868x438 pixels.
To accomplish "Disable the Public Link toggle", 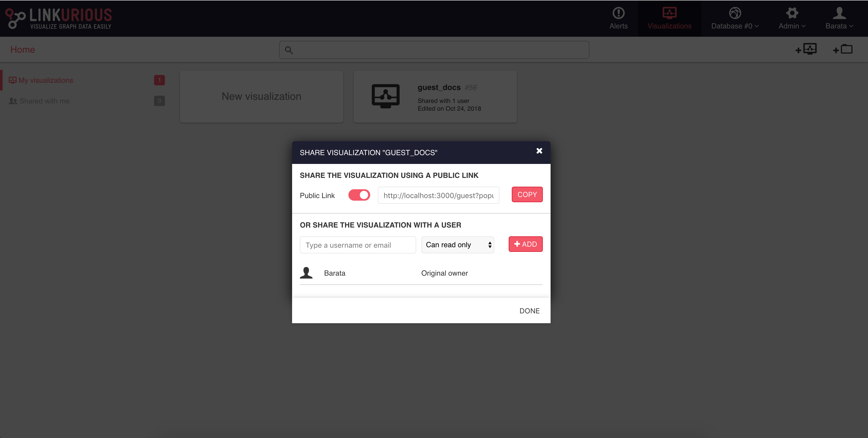I will click(359, 195).
